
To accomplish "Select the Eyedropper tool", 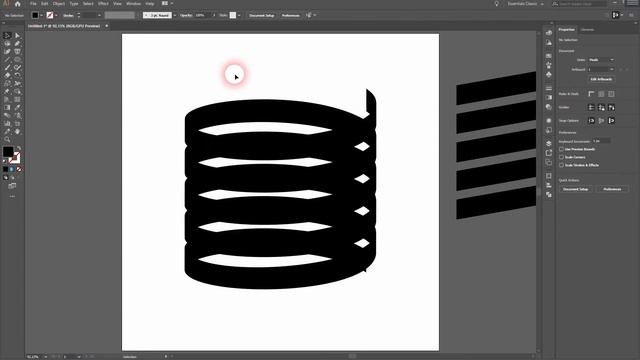I will (x=17, y=107).
